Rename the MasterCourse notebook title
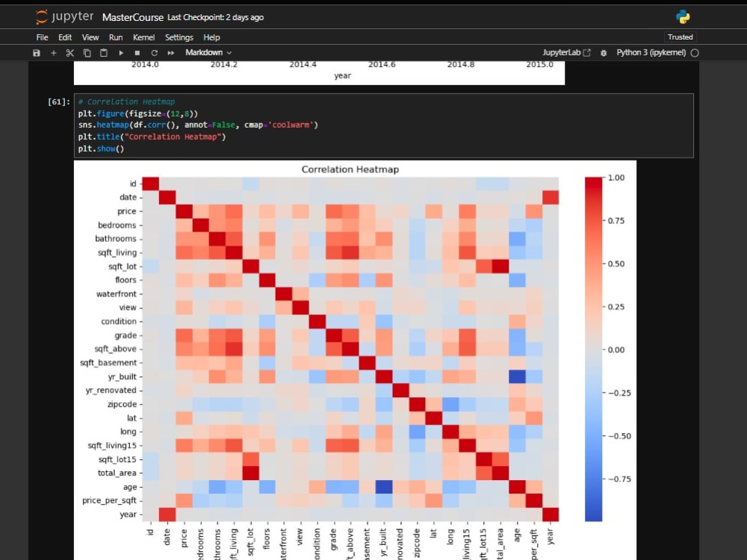This screenshot has width=747, height=560. 132,17
